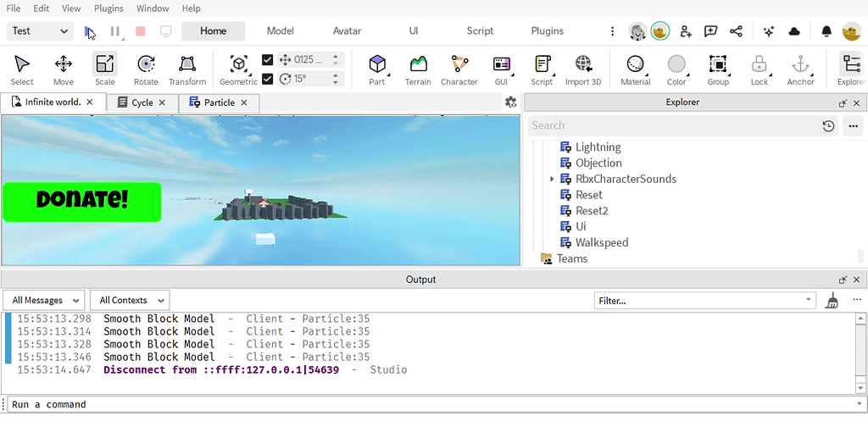
Task: Open the Character tool
Action: (x=459, y=69)
